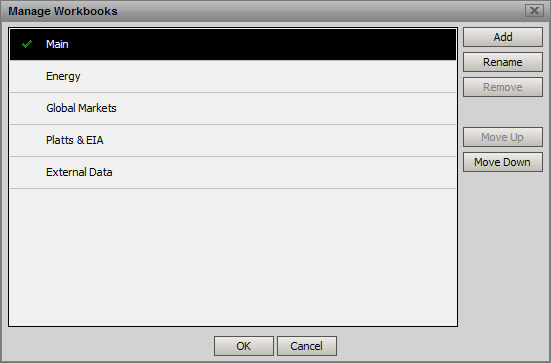The image size is (551, 363).
Task: Close the dialog using the X icon
Action: click(x=534, y=11)
